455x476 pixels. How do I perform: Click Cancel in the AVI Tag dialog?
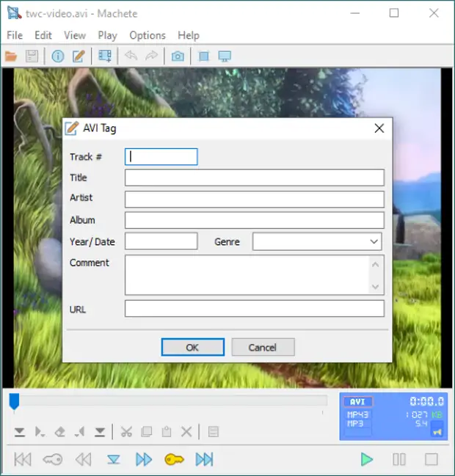263,348
